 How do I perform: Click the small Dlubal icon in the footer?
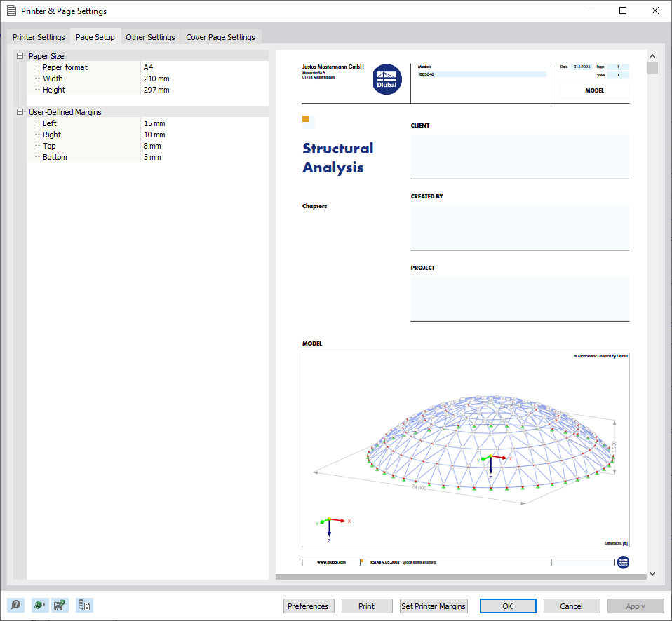(623, 562)
